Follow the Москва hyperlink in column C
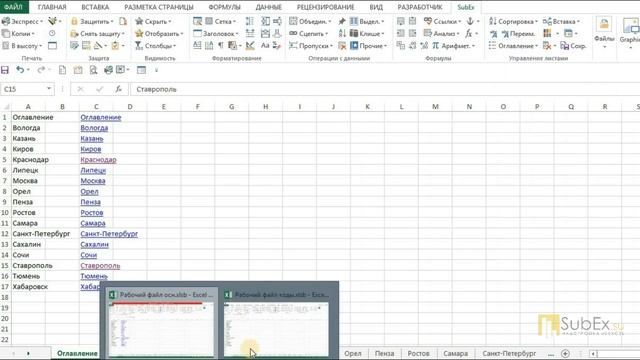Viewport: 640px width, 360px height. coord(93,181)
